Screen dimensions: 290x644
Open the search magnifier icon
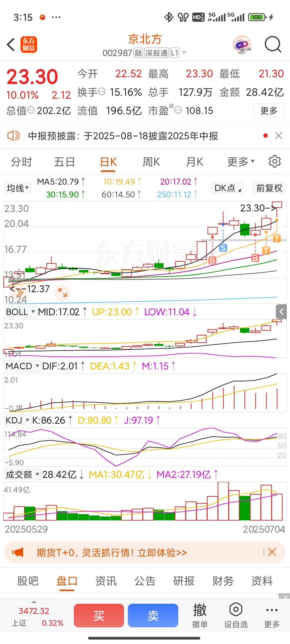[x=273, y=45]
